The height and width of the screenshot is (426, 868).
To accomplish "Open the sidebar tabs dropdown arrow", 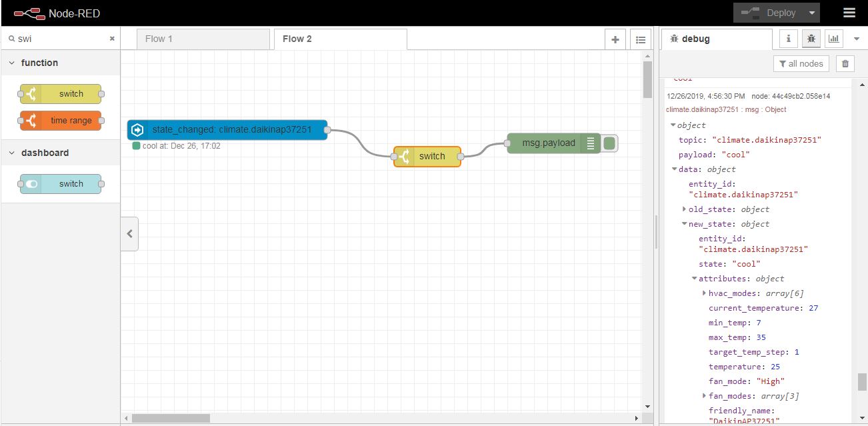I will (x=857, y=39).
